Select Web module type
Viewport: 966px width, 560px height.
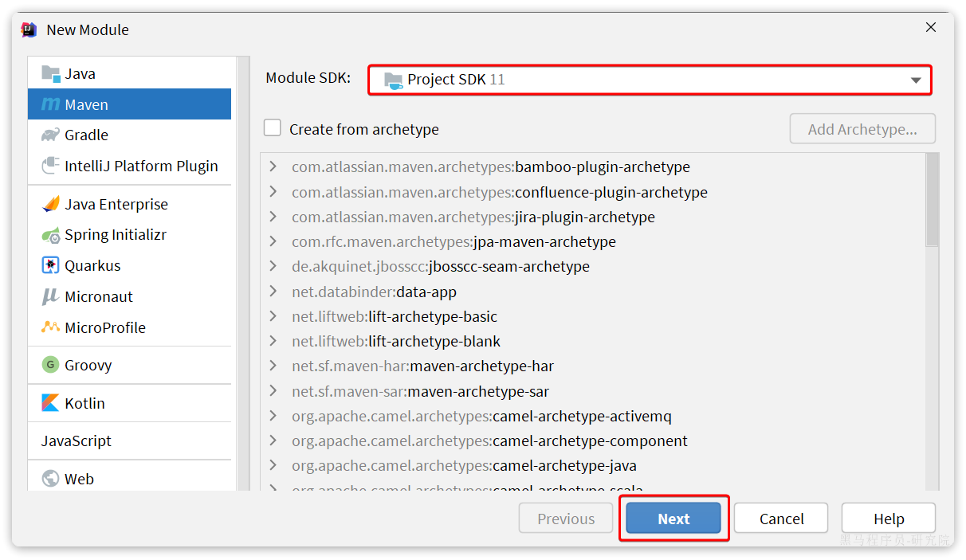[130, 479]
